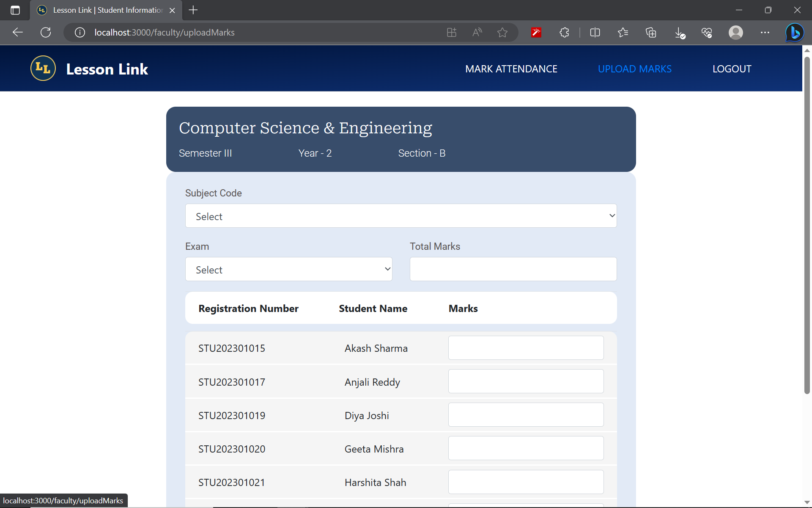The width and height of the screenshot is (812, 508).
Task: Start Read aloud for the page
Action: tap(477, 32)
